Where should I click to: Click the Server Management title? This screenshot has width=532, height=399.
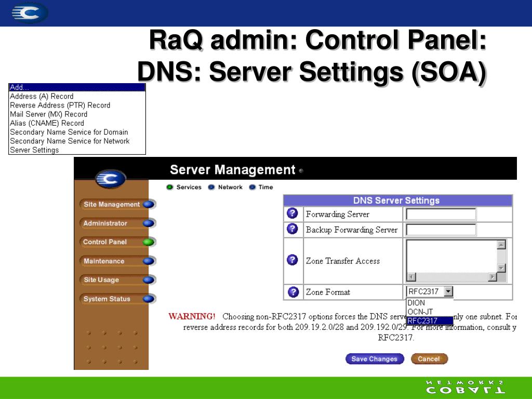pos(232,169)
